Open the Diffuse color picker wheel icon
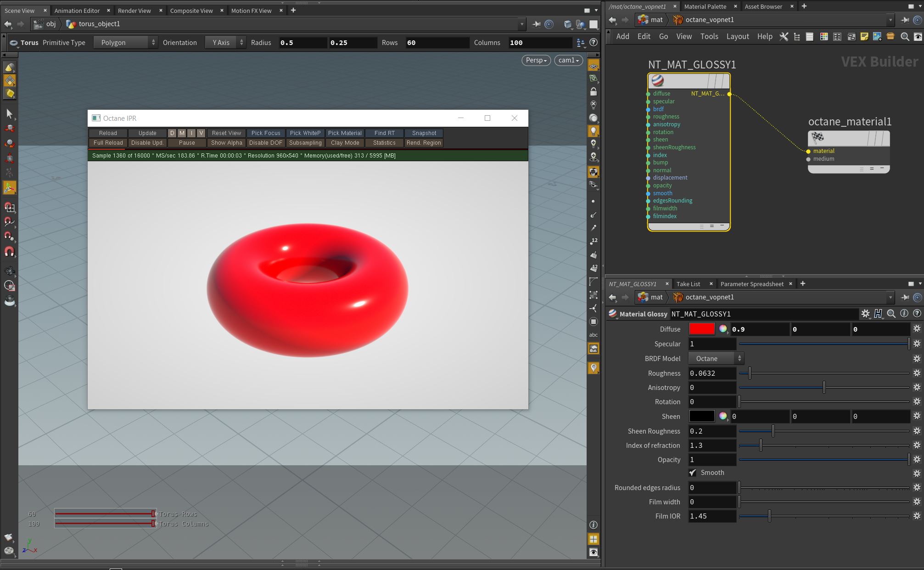The image size is (924, 570). point(723,329)
